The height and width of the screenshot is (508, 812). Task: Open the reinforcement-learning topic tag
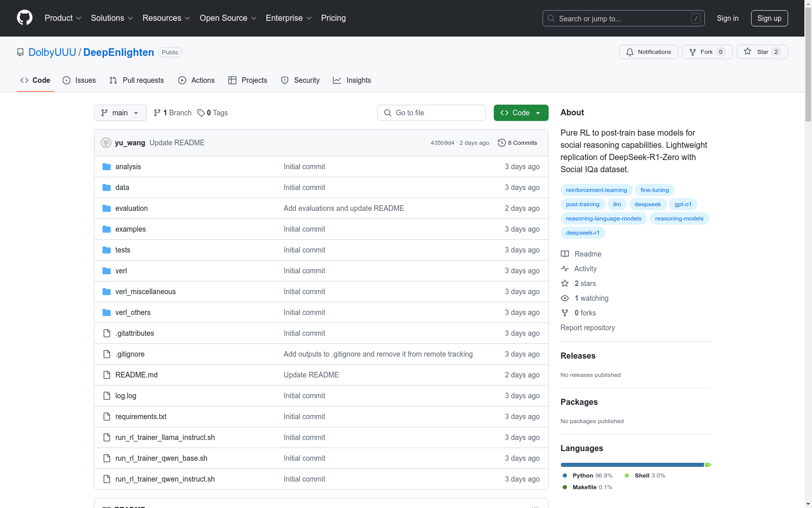click(596, 190)
